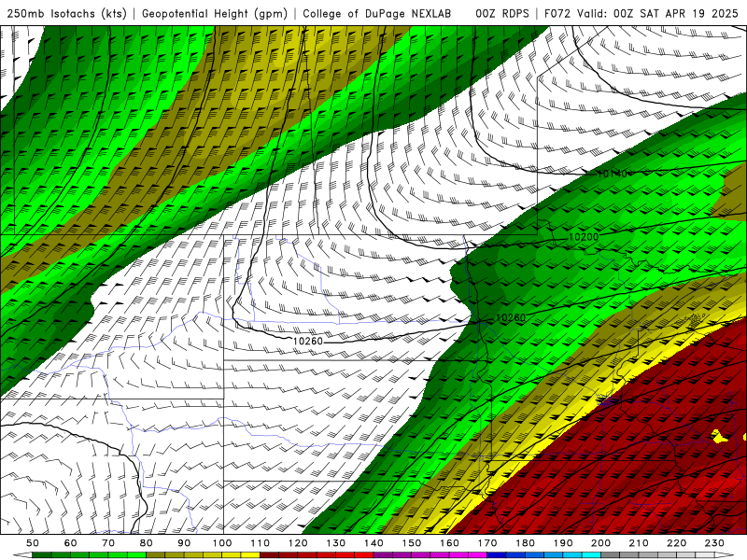747x560 pixels.
Task: Click the 10200 height contour label
Action: pos(584,237)
